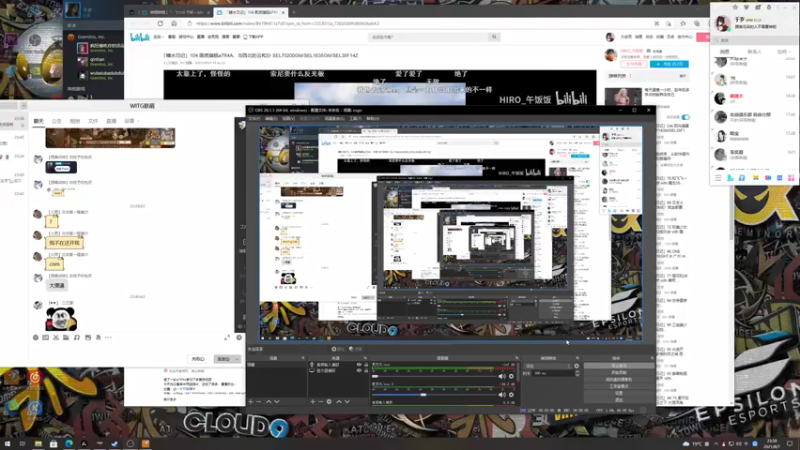The width and height of the screenshot is (800, 450).
Task: Click the browser home icon
Action: click(174, 23)
